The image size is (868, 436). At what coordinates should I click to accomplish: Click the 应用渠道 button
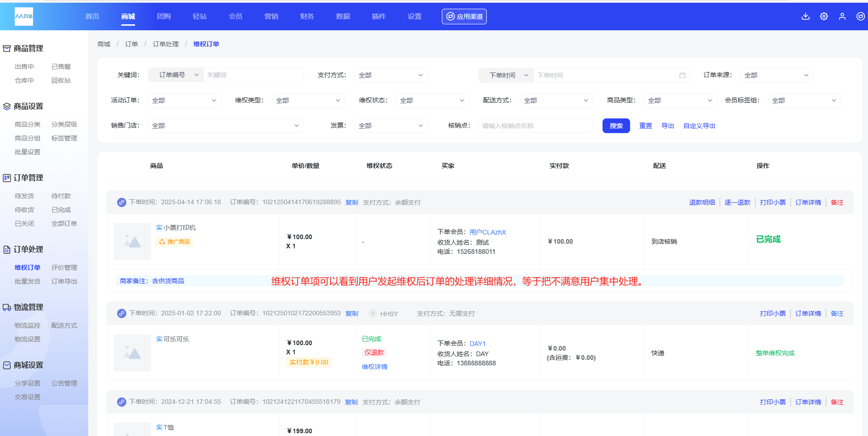pyautogui.click(x=464, y=17)
